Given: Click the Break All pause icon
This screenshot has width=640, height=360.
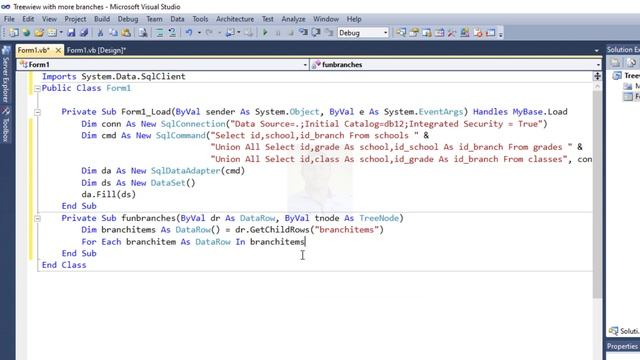Looking at the screenshot, I should (x=278, y=33).
